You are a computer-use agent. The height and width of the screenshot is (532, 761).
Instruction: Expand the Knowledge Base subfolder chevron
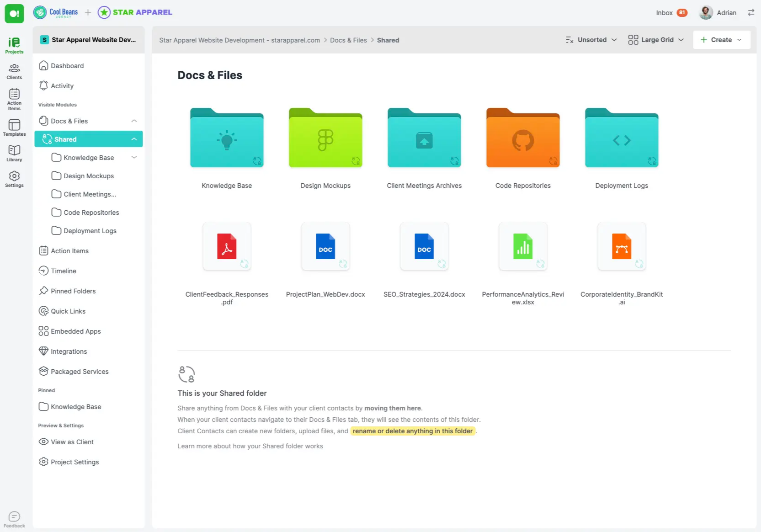tap(134, 157)
